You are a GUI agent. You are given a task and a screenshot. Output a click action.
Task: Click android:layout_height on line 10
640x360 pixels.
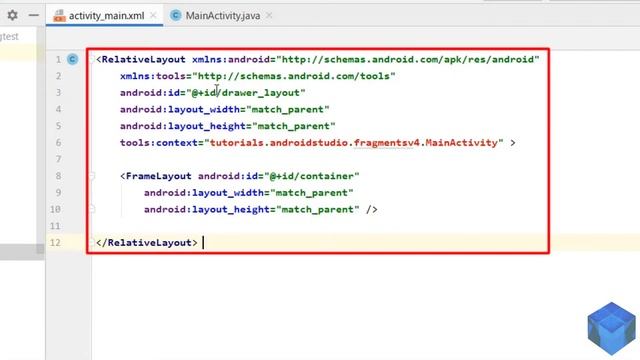pos(207,209)
